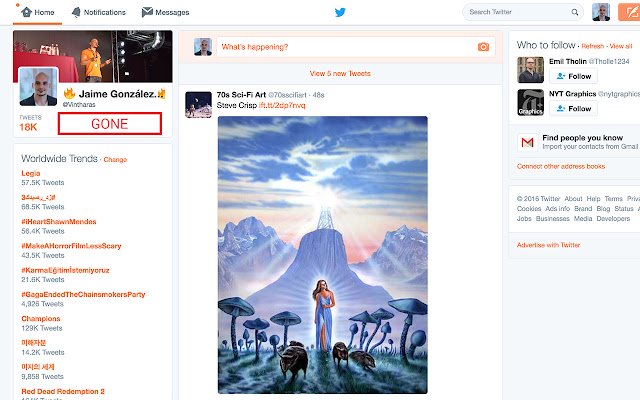Viewport: 640px width, 400px height.
Task: Click the Developers footer link
Action: [613, 219]
